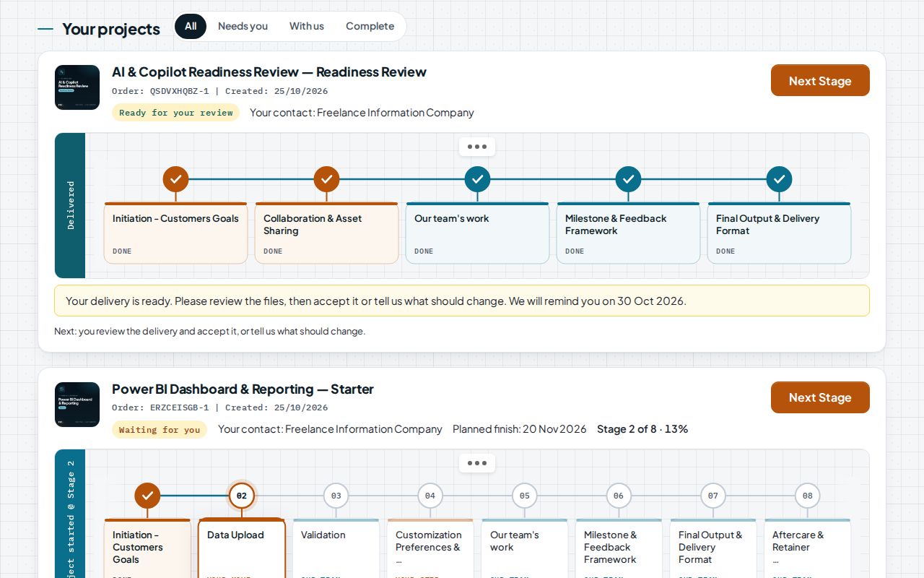Click the Waiting for you status badge
Image resolution: width=924 pixels, height=578 pixels.
(x=160, y=429)
